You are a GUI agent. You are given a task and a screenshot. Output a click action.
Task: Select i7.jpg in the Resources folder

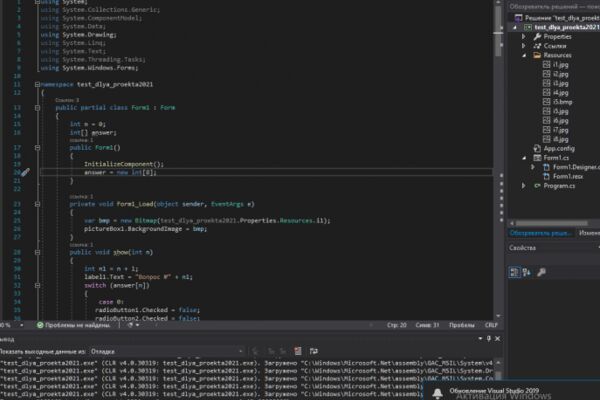click(x=561, y=130)
